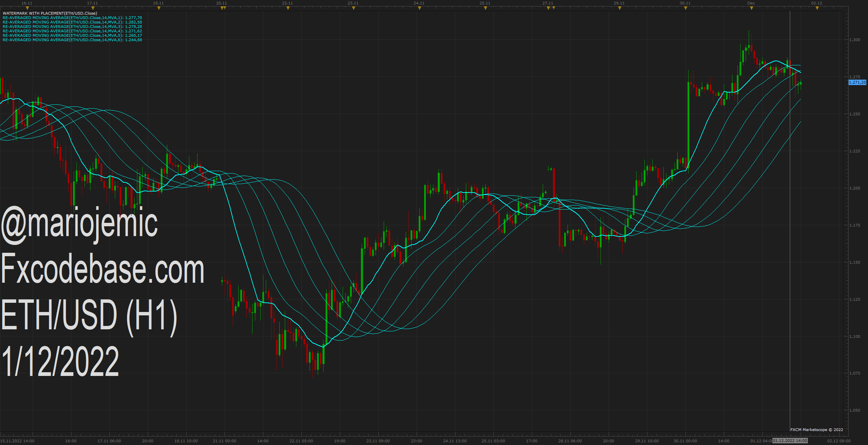
Task: Click the 17.11 06:00 time axis label
Action: click(109, 441)
